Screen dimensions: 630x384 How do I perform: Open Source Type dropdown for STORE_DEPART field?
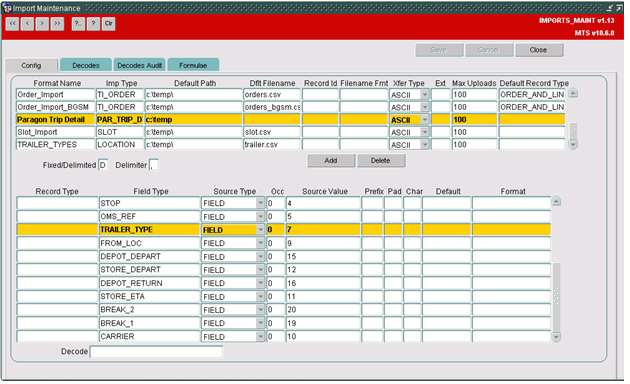260,270
